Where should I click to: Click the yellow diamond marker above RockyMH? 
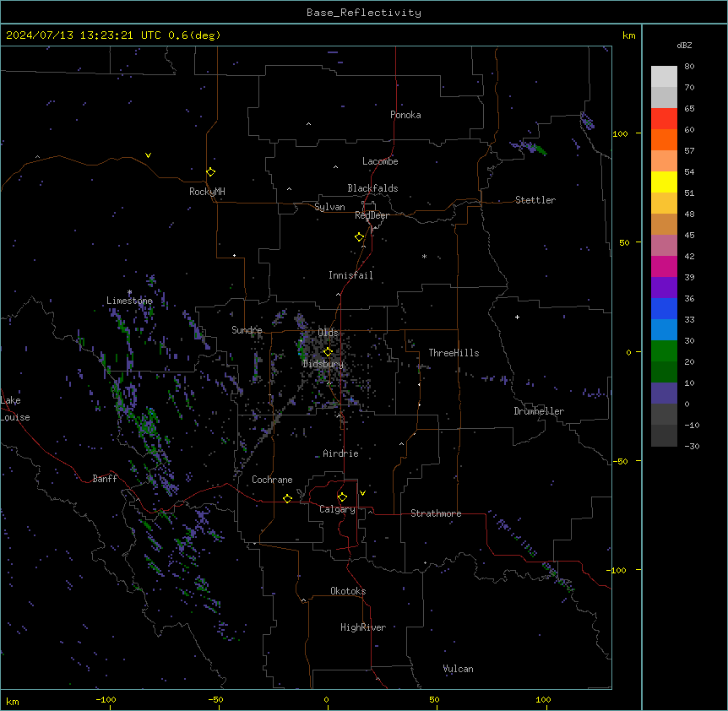(x=210, y=172)
